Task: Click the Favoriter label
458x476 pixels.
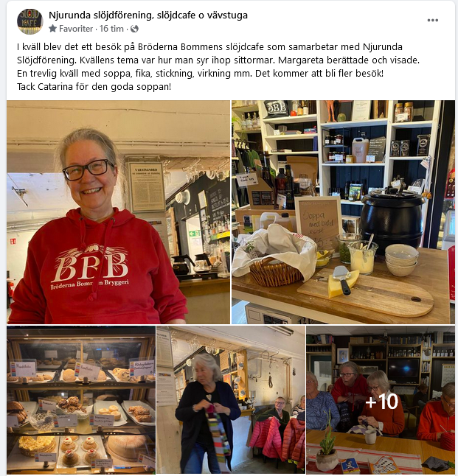Action: coord(76,29)
